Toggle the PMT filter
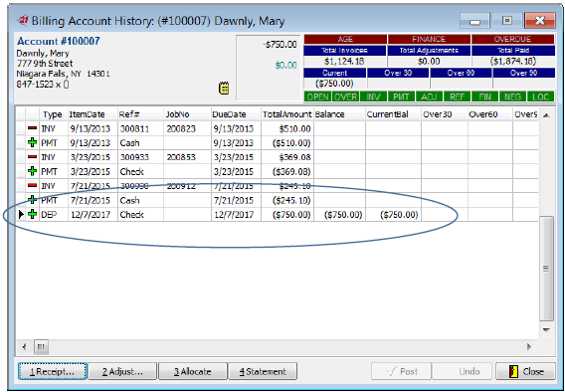565x392 pixels. coord(401,97)
